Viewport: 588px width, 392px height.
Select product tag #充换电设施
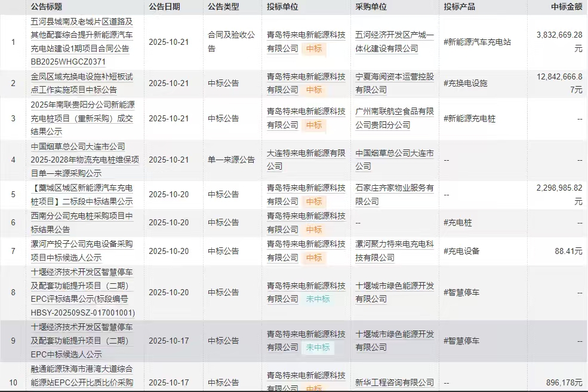466,83
